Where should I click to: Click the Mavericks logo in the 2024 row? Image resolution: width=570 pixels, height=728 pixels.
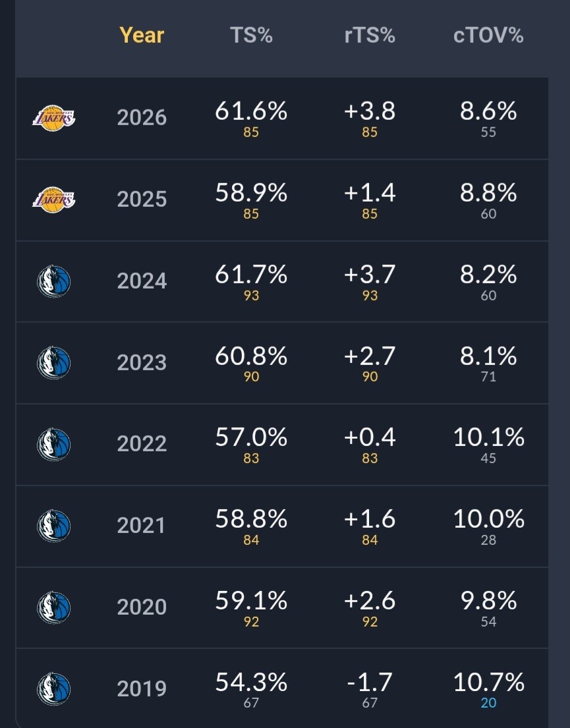tap(53, 281)
